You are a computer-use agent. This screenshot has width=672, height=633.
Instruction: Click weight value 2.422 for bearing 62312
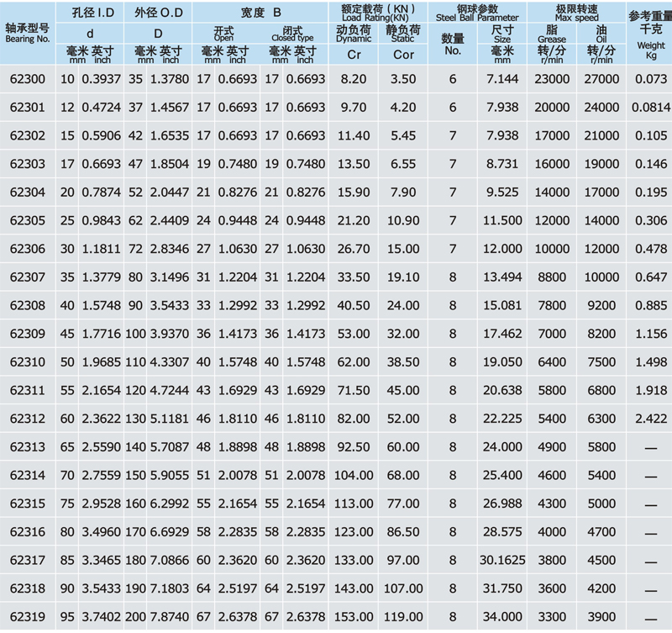(650, 419)
